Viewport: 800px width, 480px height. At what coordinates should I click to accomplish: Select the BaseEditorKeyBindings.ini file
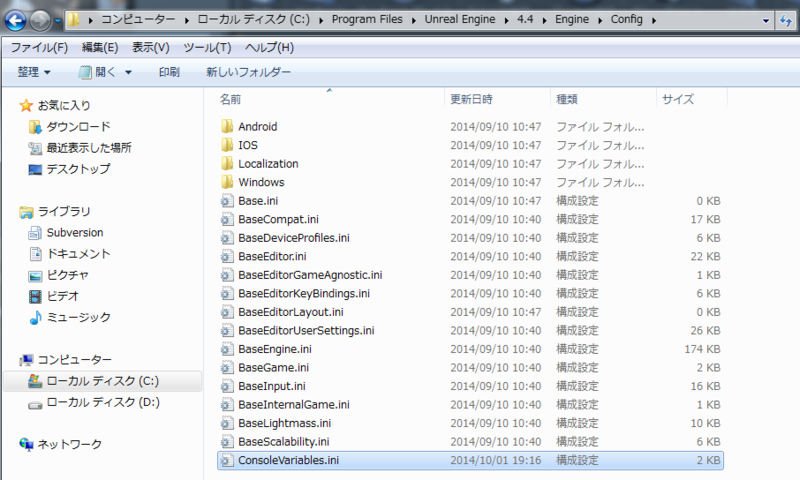pyautogui.click(x=304, y=293)
